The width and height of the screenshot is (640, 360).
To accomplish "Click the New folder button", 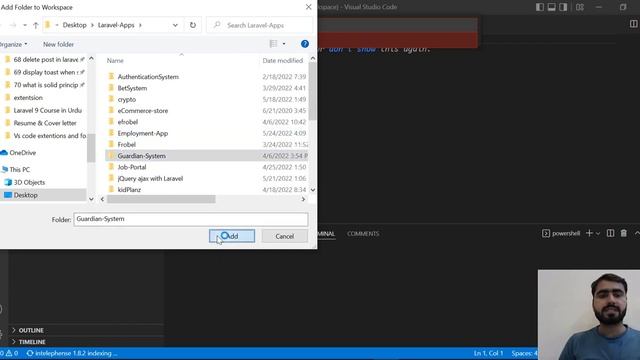I will coord(58,44).
